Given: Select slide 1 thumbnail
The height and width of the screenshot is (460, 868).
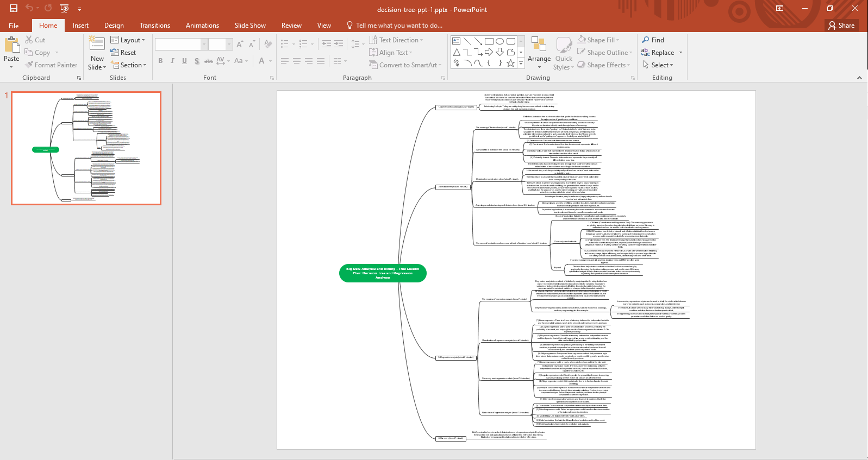Looking at the screenshot, I should click(86, 148).
